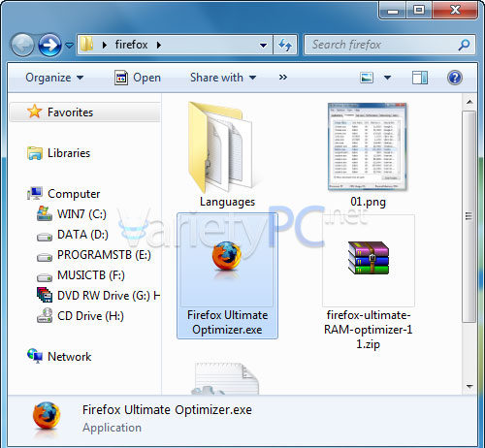The height and width of the screenshot is (448, 485).
Task: Click the Open toolbar button
Action: coord(138,78)
